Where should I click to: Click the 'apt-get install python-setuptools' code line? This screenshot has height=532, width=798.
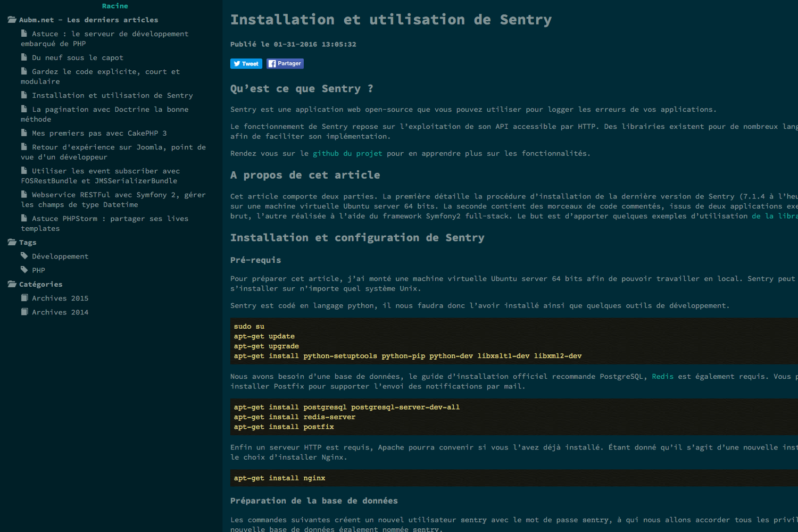408,356
